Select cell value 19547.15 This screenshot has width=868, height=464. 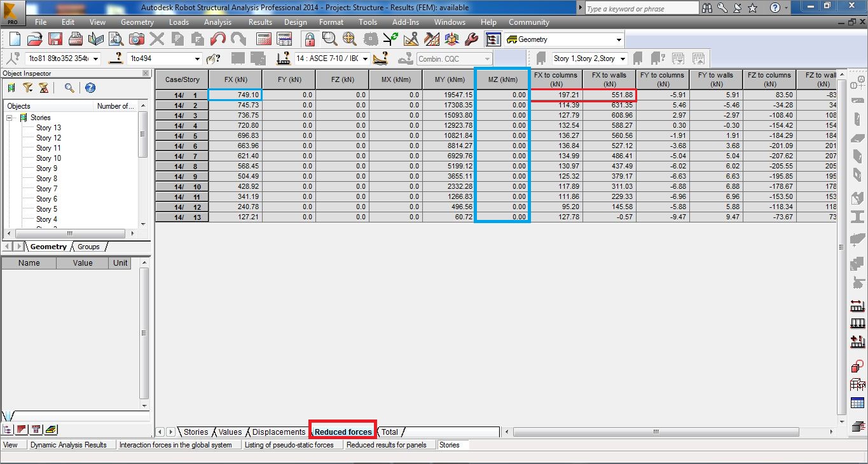pos(449,95)
